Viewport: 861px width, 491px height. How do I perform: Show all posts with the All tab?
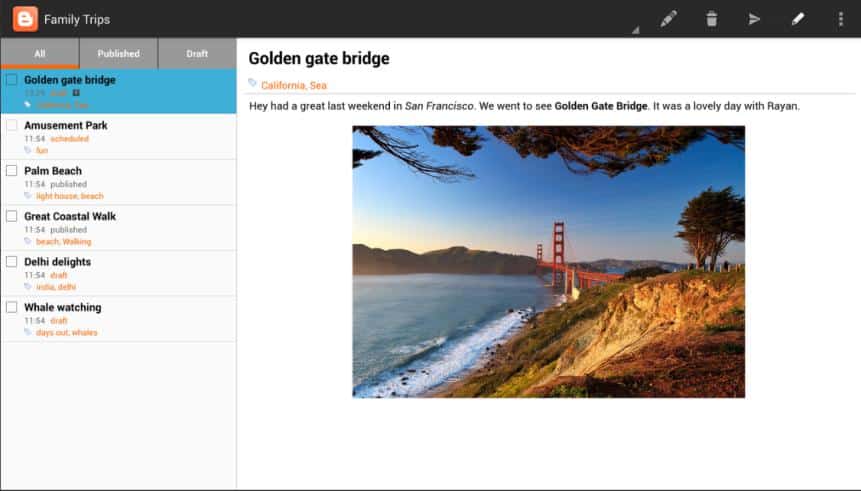click(40, 54)
